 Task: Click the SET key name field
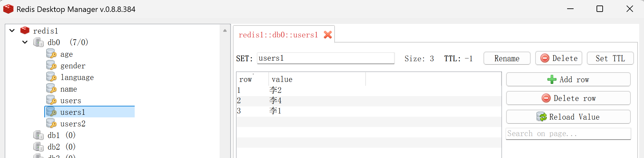tap(326, 58)
